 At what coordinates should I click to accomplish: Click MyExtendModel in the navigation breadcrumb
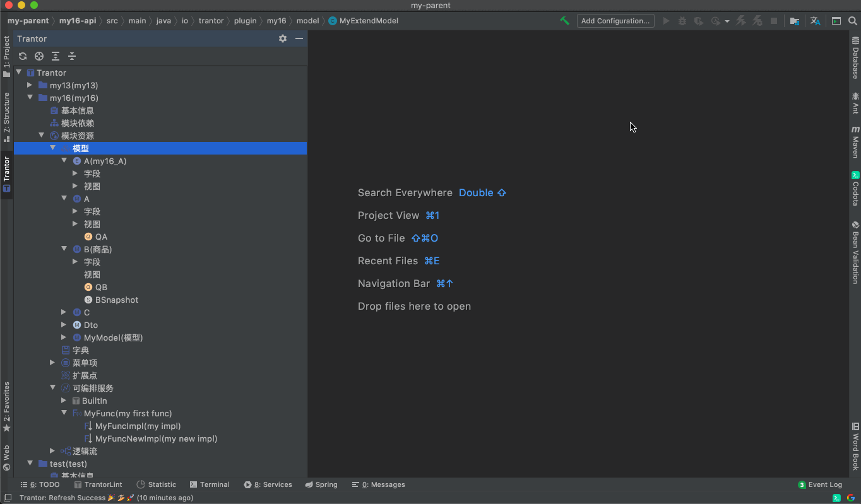[x=369, y=21]
